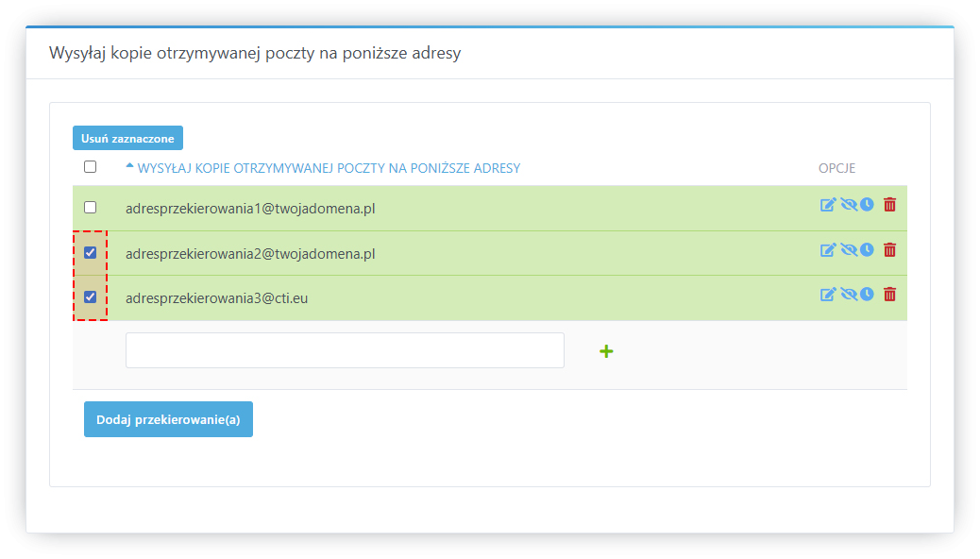Delete adresprzekierowania1@twojadomena.pl using its trash icon
Screen dimensions: 980x559
click(x=889, y=205)
